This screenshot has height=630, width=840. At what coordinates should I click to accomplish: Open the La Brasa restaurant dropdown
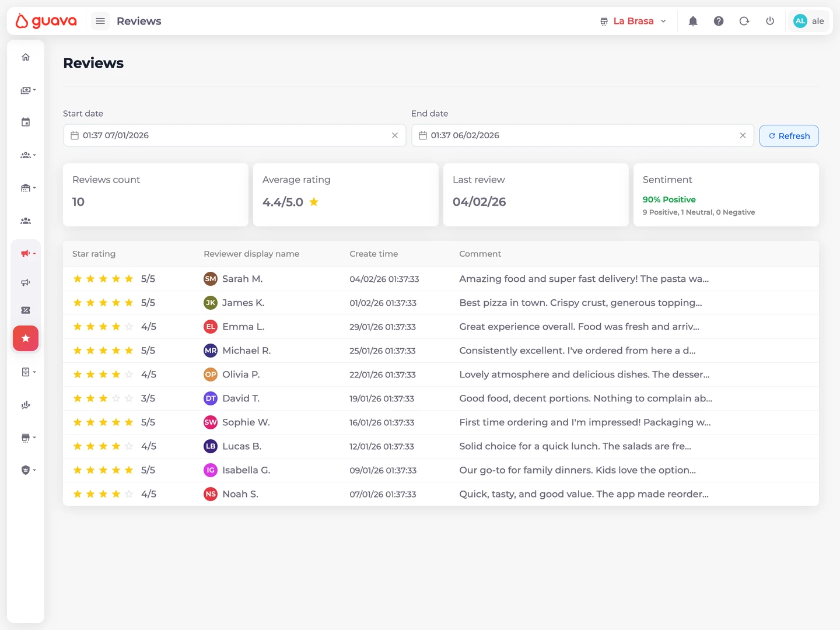(x=633, y=21)
